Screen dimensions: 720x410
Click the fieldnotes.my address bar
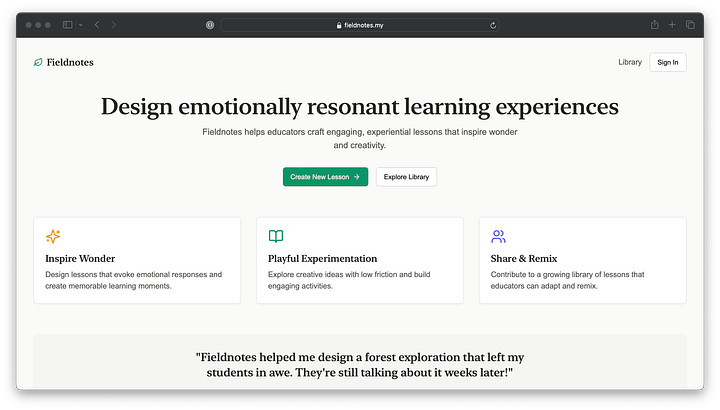(x=360, y=25)
